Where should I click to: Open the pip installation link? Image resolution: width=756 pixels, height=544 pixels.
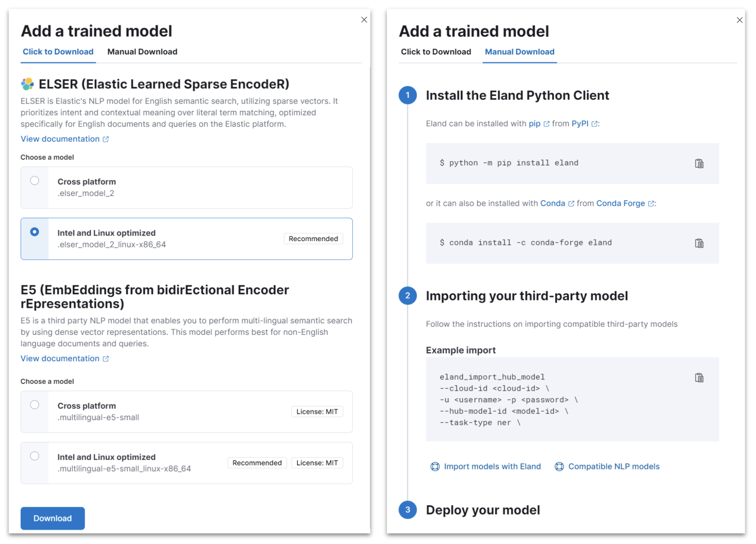point(534,124)
